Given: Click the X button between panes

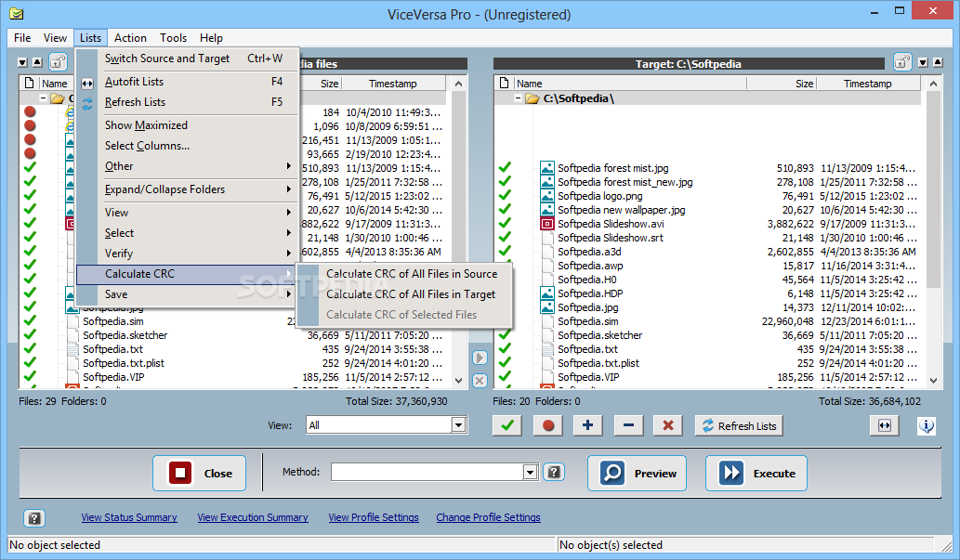Looking at the screenshot, I should pyautogui.click(x=480, y=381).
